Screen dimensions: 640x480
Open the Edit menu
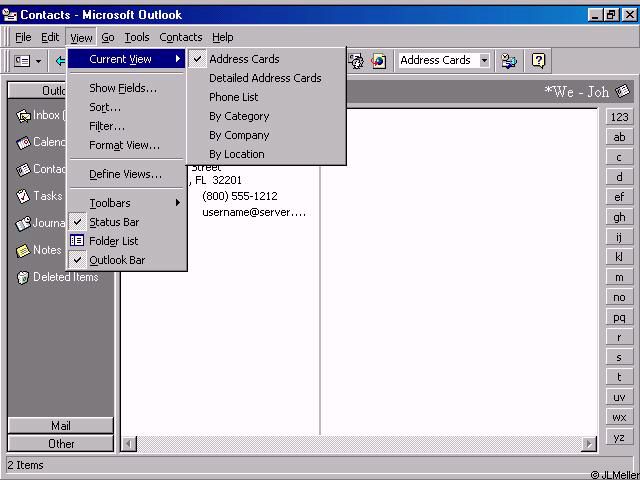pos(50,37)
